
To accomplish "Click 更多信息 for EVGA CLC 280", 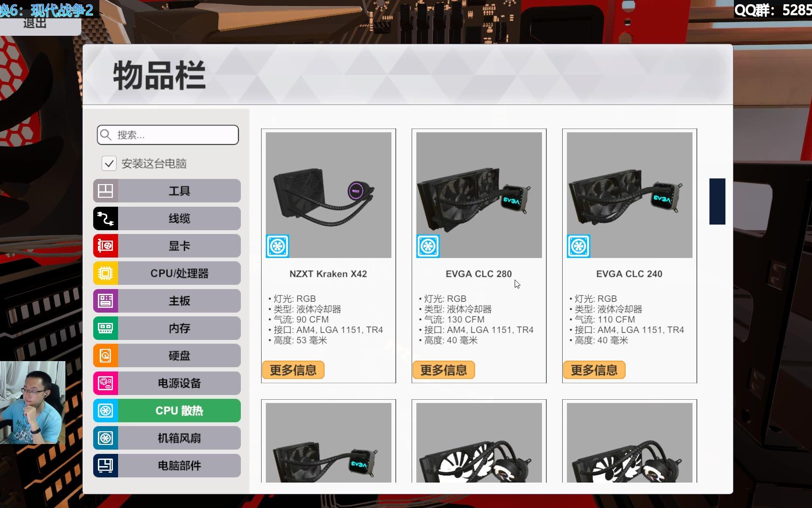I will point(444,370).
